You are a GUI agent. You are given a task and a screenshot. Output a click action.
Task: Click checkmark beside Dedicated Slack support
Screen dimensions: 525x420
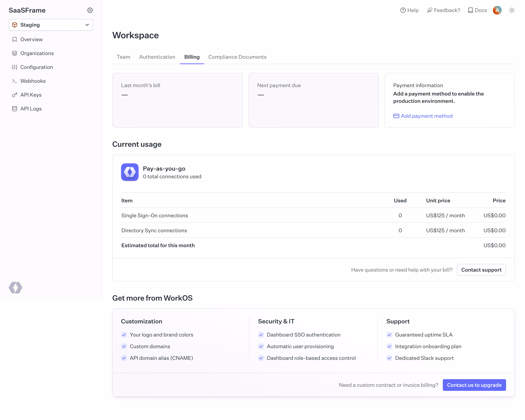pos(389,358)
